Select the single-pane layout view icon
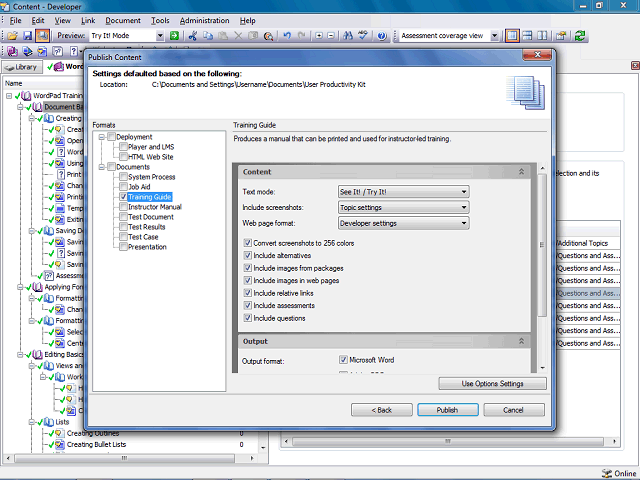Viewport: 640px width, 480px height. point(512,36)
